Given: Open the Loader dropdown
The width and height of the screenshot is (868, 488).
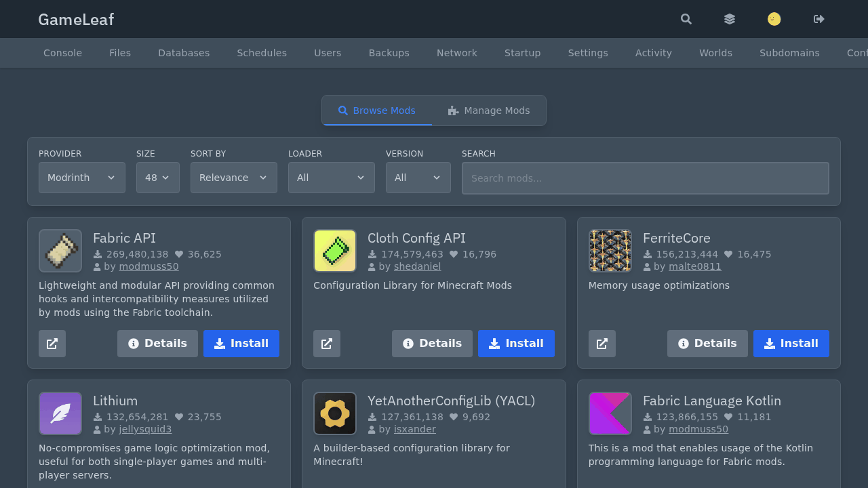Looking at the screenshot, I should point(332,178).
